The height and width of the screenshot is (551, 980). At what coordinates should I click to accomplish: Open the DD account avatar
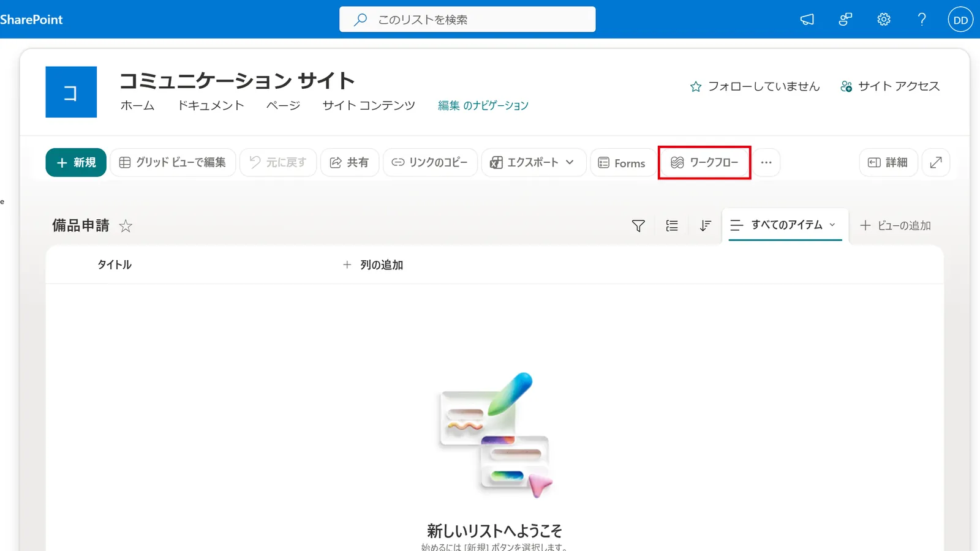[x=960, y=20]
